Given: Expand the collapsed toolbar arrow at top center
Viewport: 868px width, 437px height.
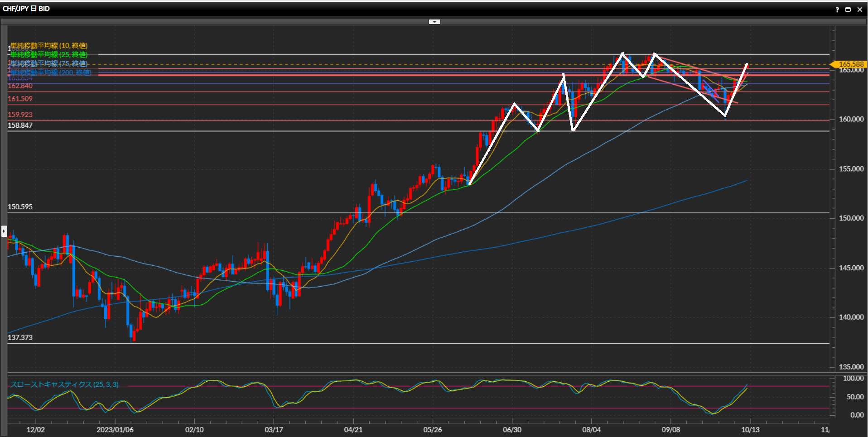Looking at the screenshot, I should click(434, 22).
